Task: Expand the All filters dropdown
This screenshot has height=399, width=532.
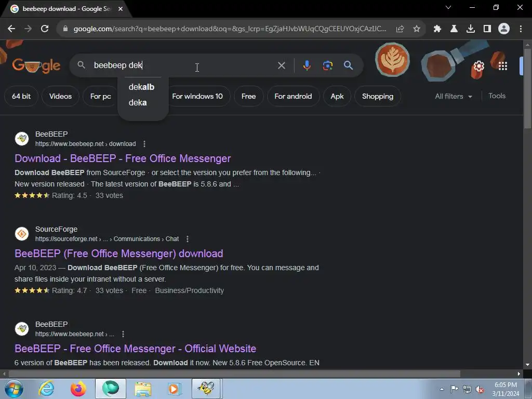Action: [454, 96]
